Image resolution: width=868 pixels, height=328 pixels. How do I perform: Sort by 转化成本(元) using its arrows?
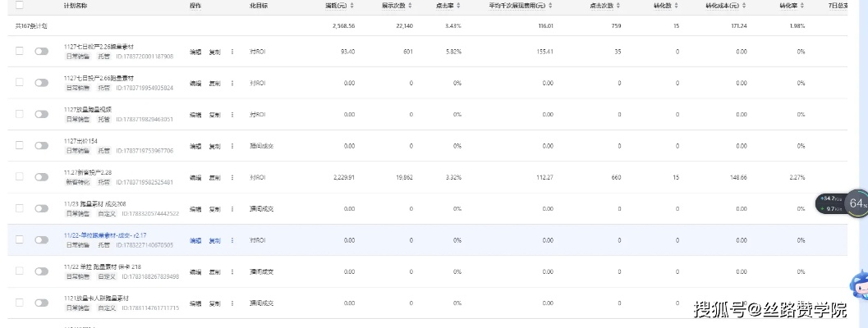pyautogui.click(x=745, y=6)
